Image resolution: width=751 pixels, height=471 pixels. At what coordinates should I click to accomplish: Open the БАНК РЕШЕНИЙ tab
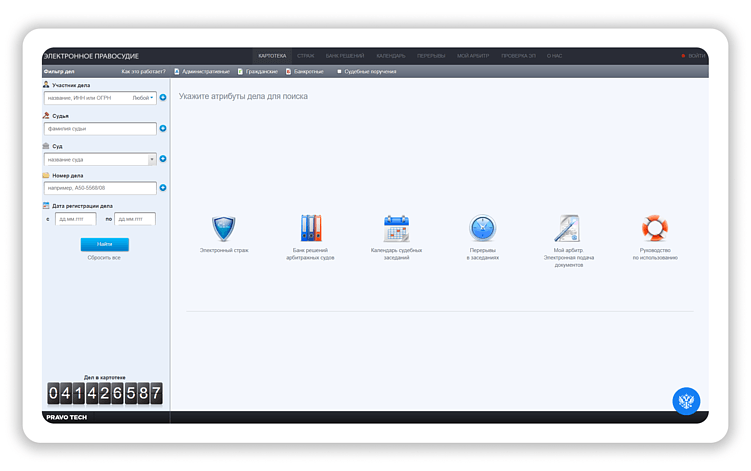pyautogui.click(x=345, y=56)
